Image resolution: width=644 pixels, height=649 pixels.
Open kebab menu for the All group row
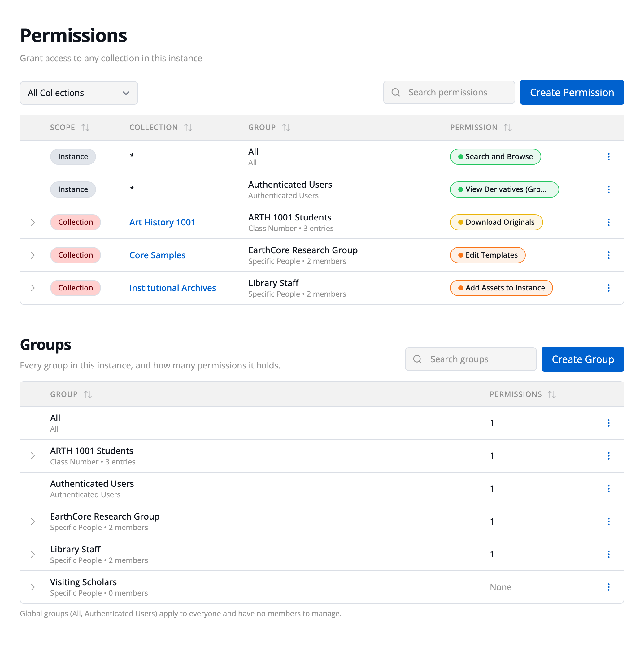608,423
